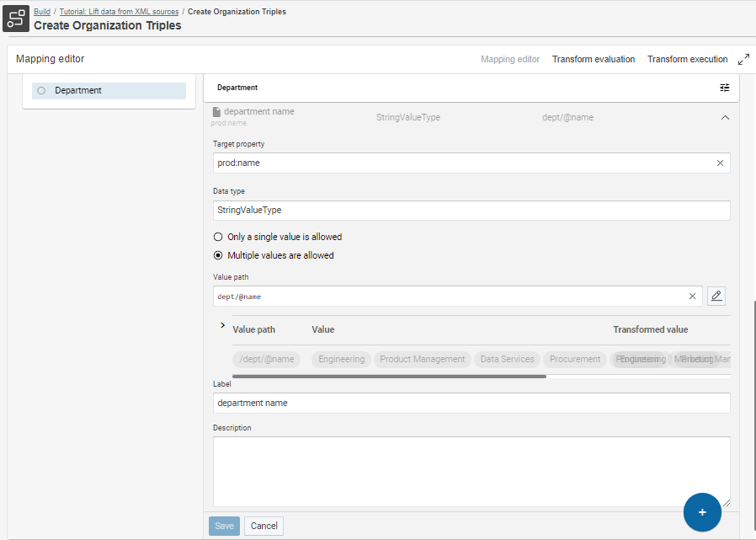Viewport: 756px width, 540px height.
Task: Open the mapping settings sliders icon
Action: coord(724,87)
